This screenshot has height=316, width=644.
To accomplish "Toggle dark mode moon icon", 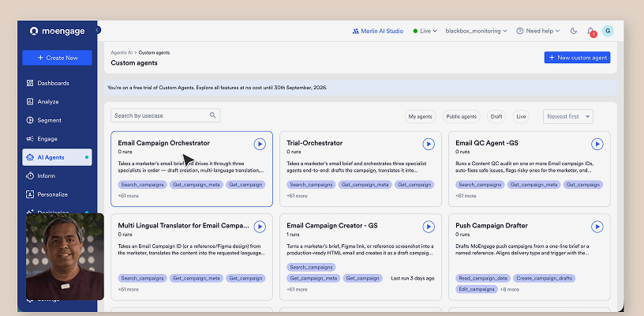I will click(x=574, y=32).
